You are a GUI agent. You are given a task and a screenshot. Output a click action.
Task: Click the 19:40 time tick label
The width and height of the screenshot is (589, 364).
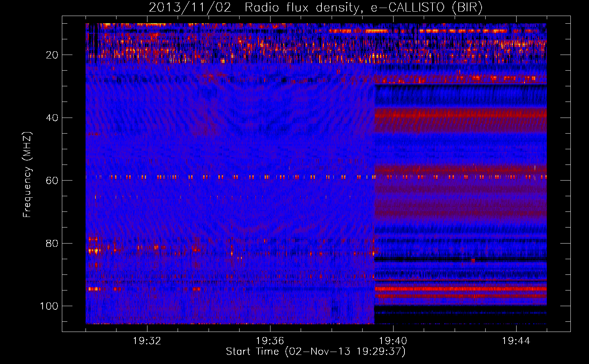[393, 341]
